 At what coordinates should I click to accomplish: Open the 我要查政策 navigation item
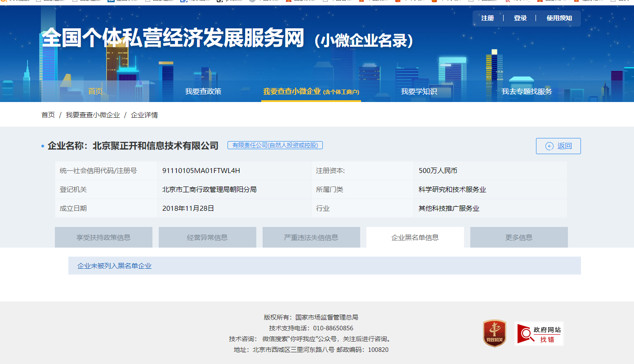203,91
